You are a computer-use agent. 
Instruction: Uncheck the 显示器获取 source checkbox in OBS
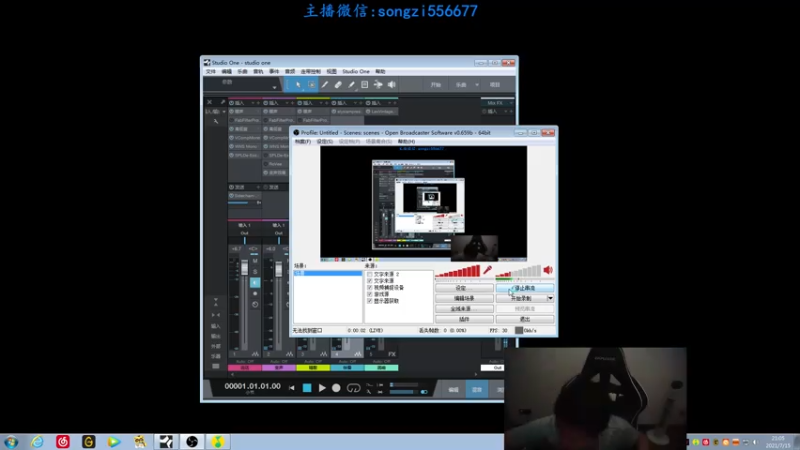[x=370, y=301]
